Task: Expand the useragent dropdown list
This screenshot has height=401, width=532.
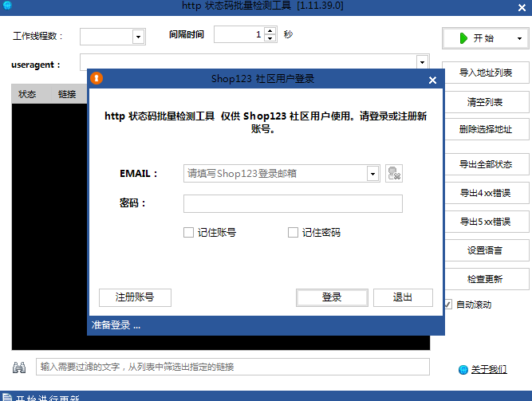Action: coord(422,62)
